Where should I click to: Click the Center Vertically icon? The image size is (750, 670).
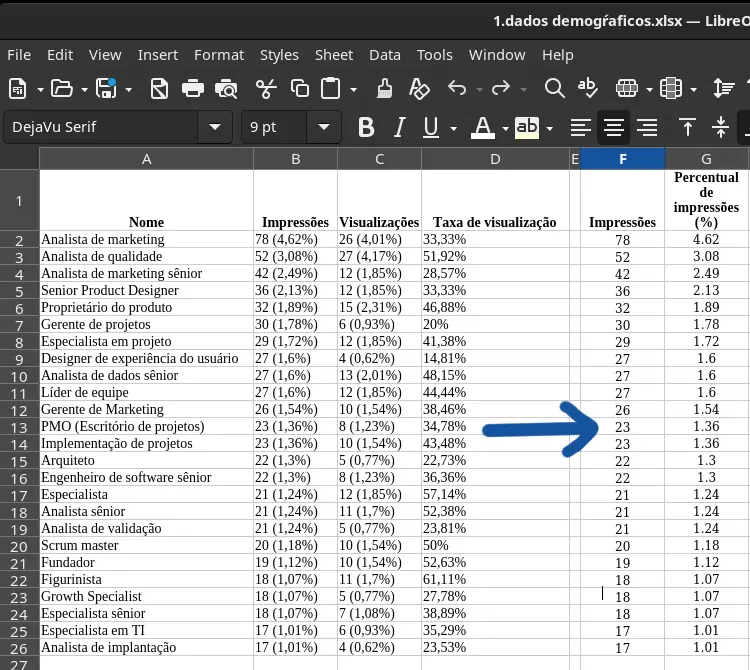(720, 127)
